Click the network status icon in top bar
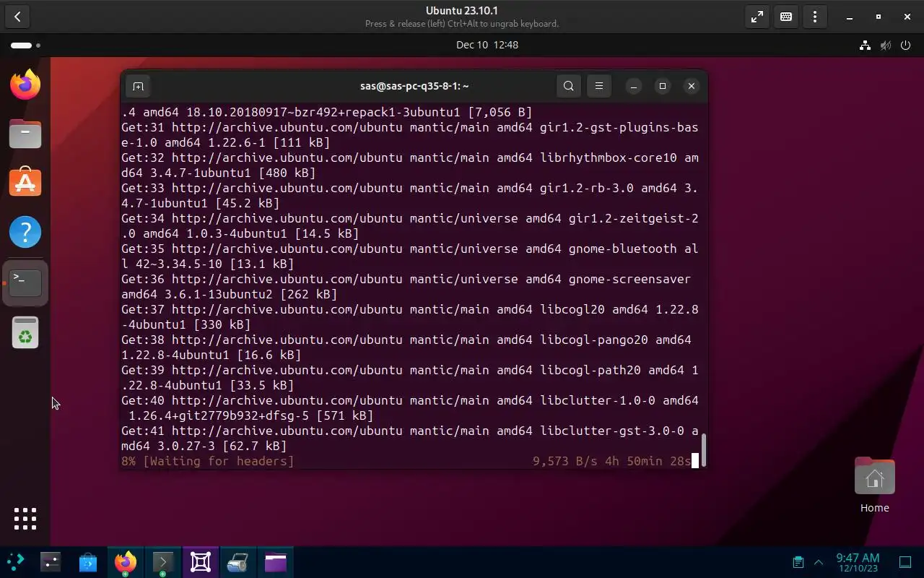 (x=865, y=45)
